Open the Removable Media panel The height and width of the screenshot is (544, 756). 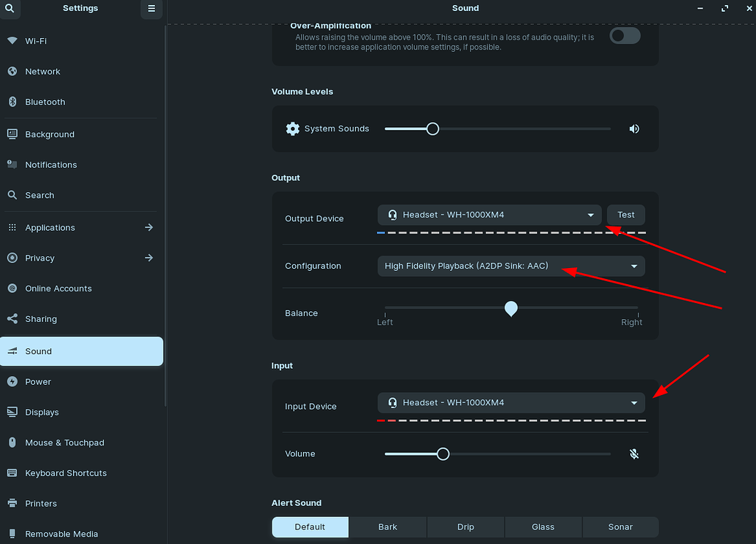click(82, 533)
